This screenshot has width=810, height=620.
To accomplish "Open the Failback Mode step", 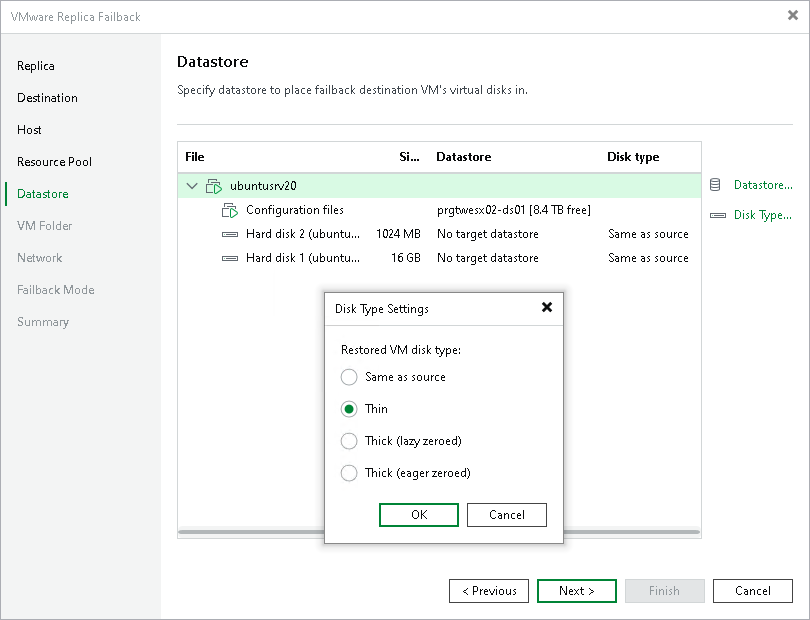I will (55, 290).
